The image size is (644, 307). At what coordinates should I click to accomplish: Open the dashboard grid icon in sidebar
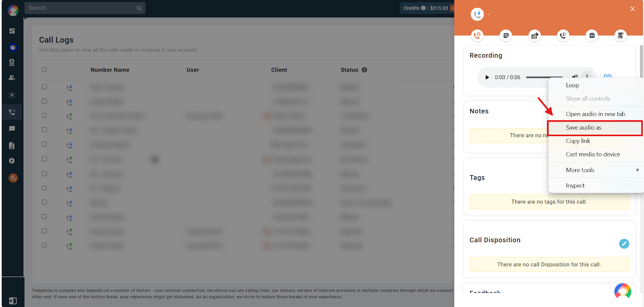tap(12, 31)
